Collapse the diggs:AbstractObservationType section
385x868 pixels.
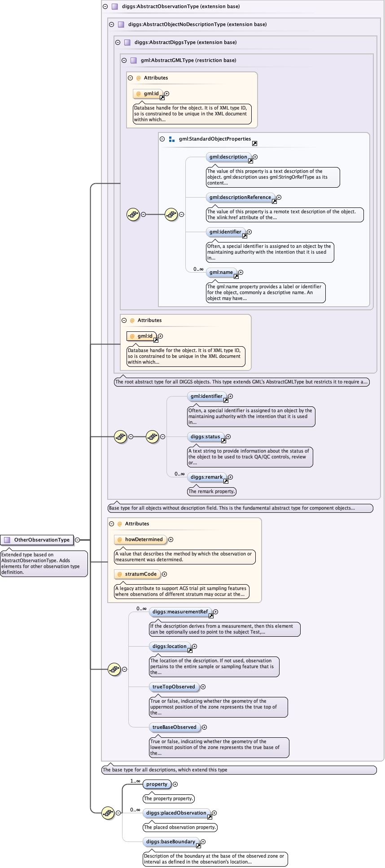coord(105,7)
